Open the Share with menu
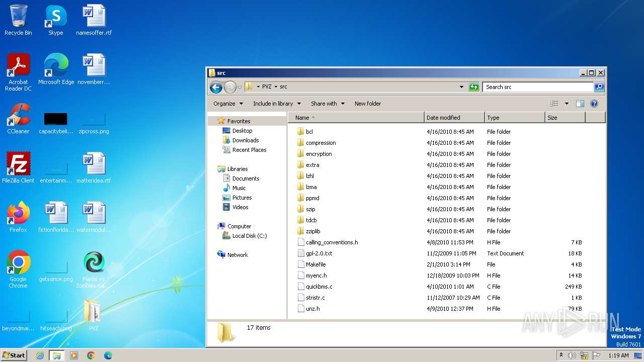Image resolution: width=644 pixels, height=362 pixels. click(328, 104)
